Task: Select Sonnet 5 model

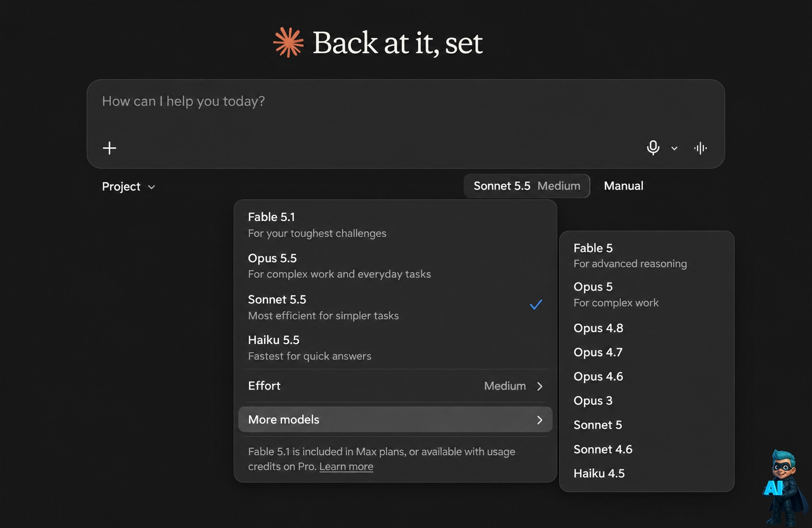Action: (x=646, y=425)
